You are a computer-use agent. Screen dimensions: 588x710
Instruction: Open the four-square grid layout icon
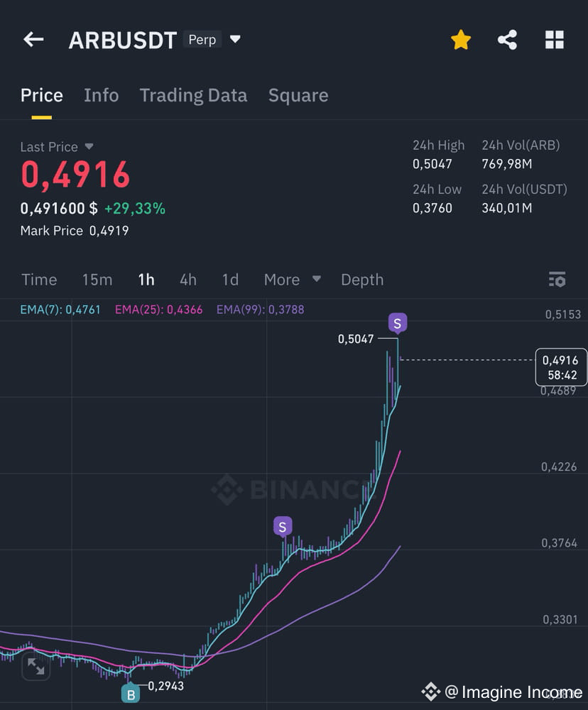[554, 40]
